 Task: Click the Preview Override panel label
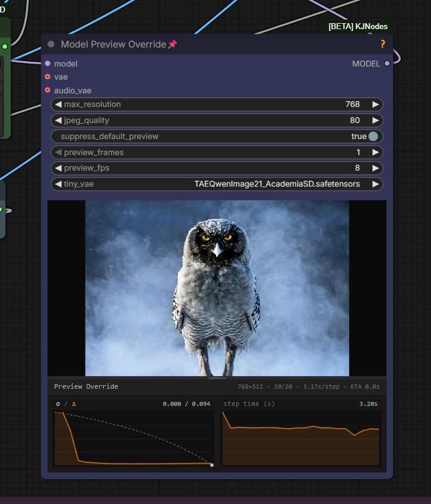click(86, 386)
